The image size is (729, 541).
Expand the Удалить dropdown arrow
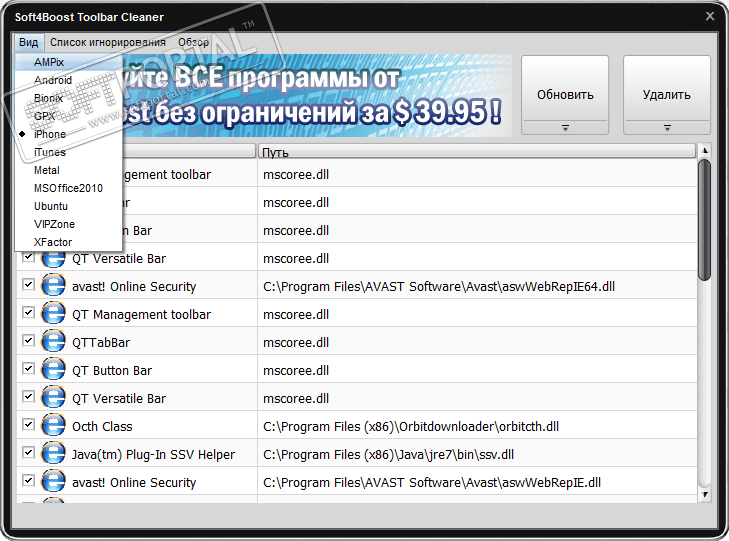point(667,127)
